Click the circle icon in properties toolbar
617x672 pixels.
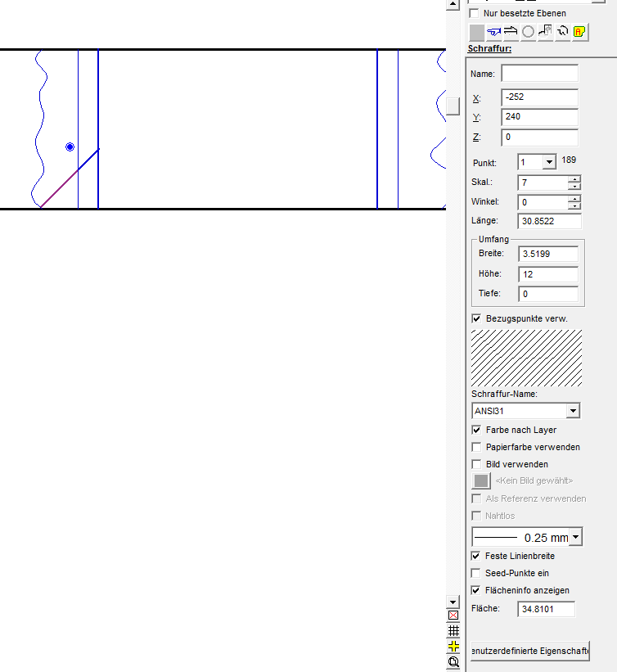[x=529, y=32]
